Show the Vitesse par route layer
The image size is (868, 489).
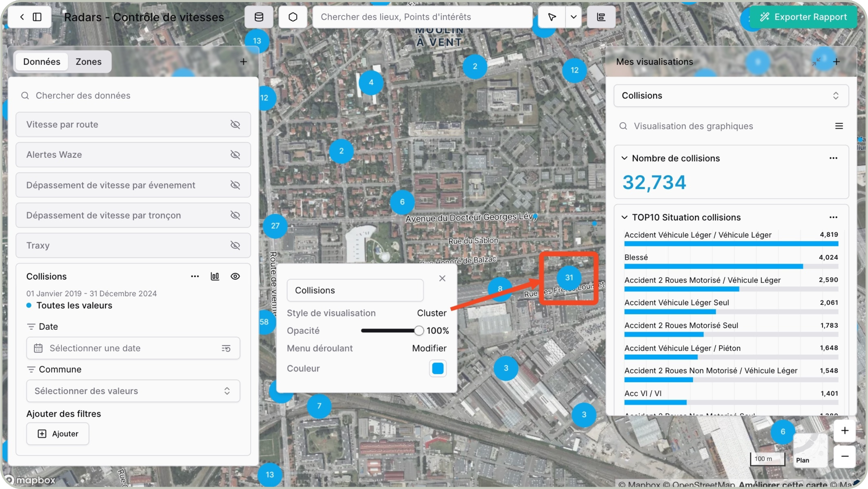coord(235,124)
